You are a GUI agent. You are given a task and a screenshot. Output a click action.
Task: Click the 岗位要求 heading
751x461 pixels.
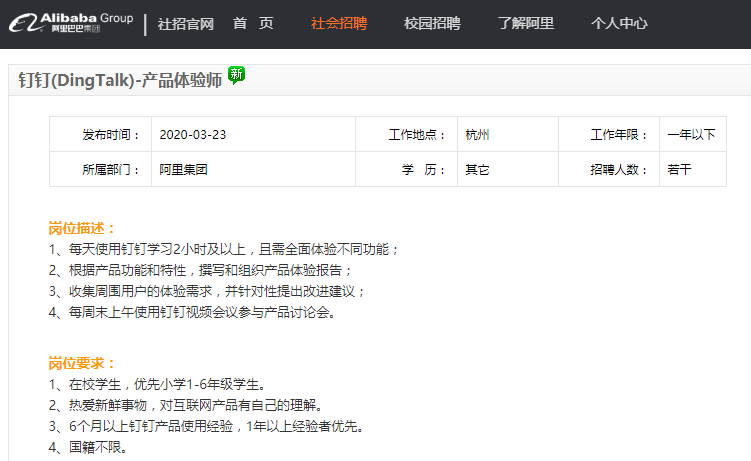click(81, 363)
